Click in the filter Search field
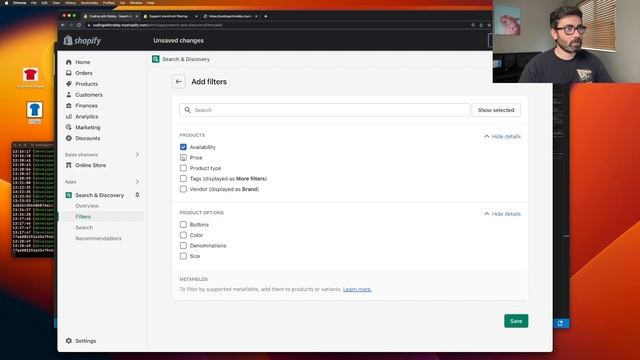 324,110
